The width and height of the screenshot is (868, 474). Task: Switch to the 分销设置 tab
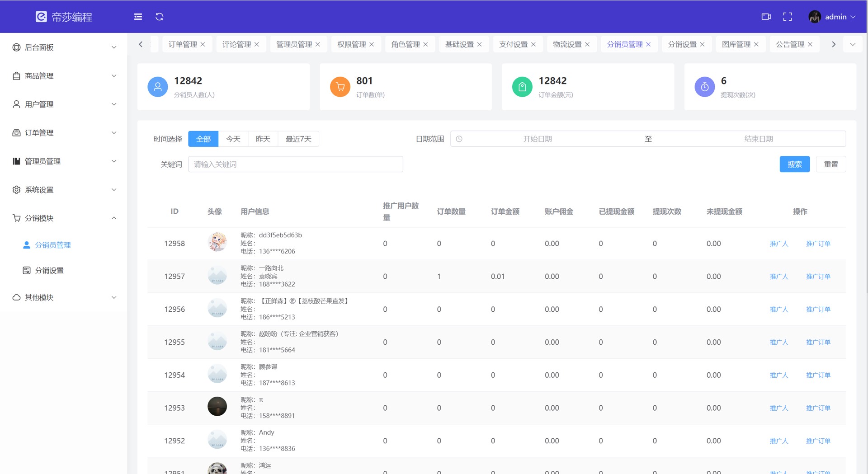click(682, 44)
